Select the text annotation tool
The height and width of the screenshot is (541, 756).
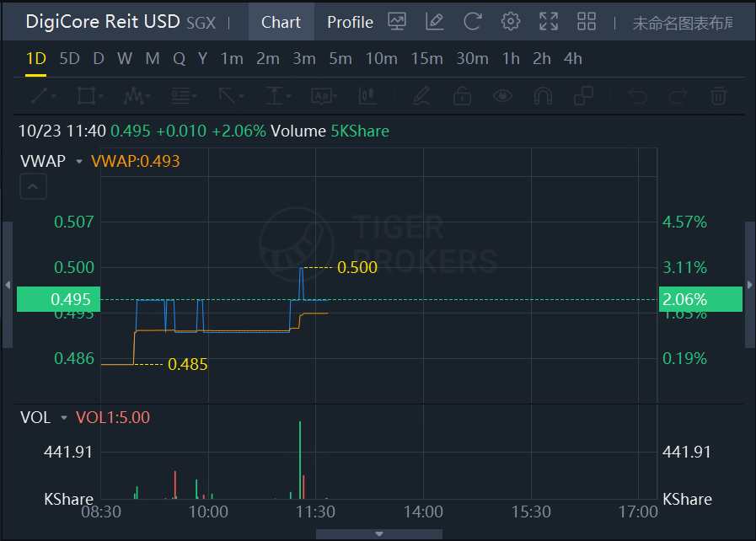(322, 96)
